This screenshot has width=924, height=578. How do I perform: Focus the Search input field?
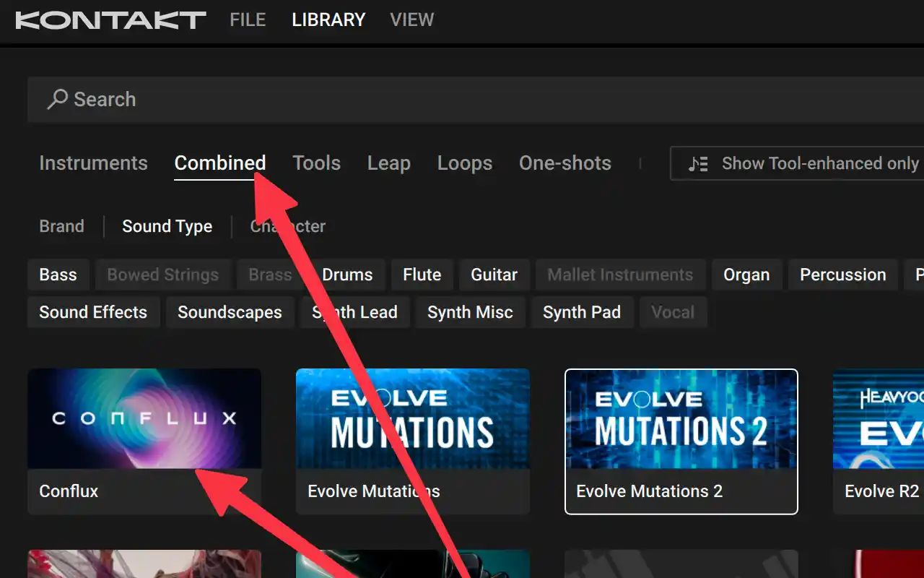(476, 99)
